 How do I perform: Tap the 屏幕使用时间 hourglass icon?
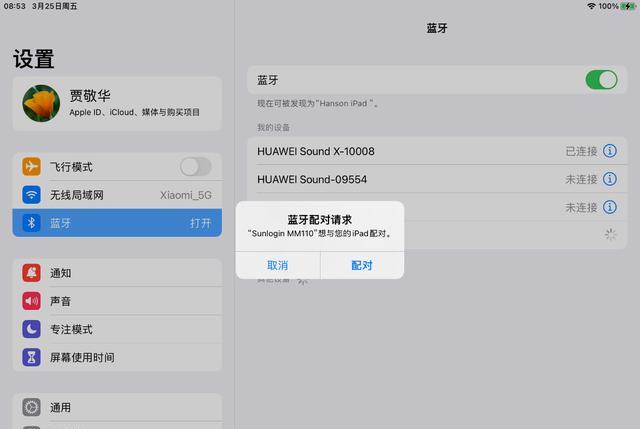31,357
